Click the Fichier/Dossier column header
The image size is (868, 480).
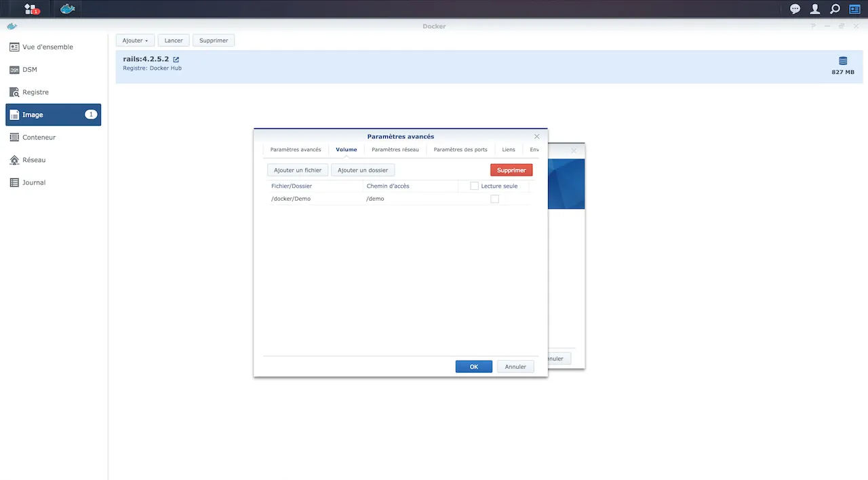coord(315,186)
